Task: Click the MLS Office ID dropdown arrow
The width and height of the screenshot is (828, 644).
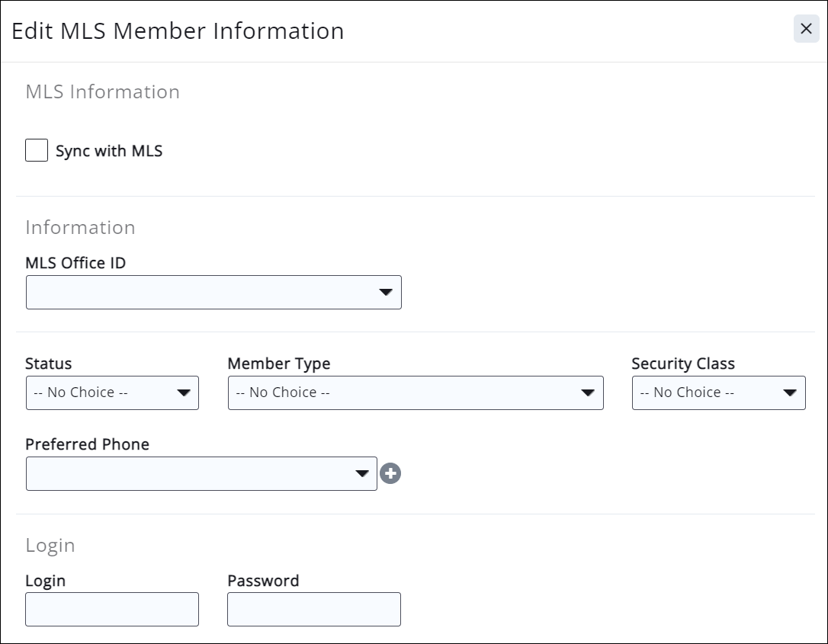Action: 385,293
